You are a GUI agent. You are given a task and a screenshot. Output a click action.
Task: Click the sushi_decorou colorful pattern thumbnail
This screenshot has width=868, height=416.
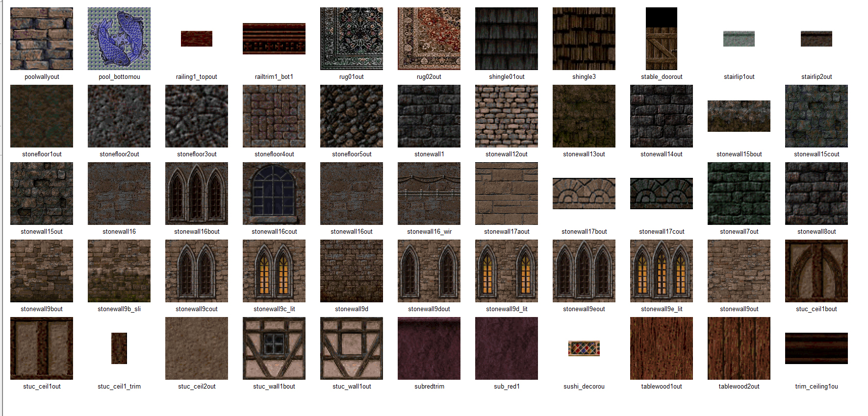pyautogui.click(x=584, y=348)
